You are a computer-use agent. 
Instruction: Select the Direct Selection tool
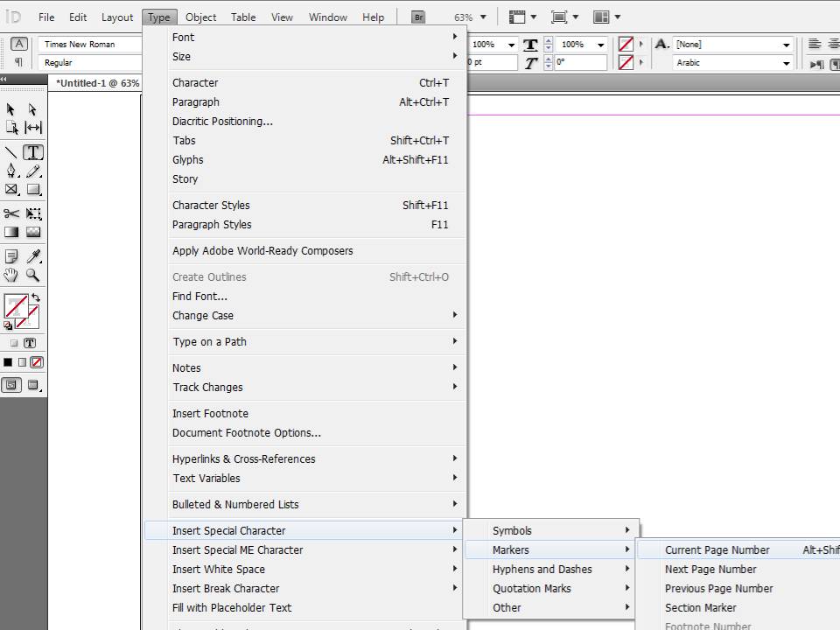click(32, 109)
